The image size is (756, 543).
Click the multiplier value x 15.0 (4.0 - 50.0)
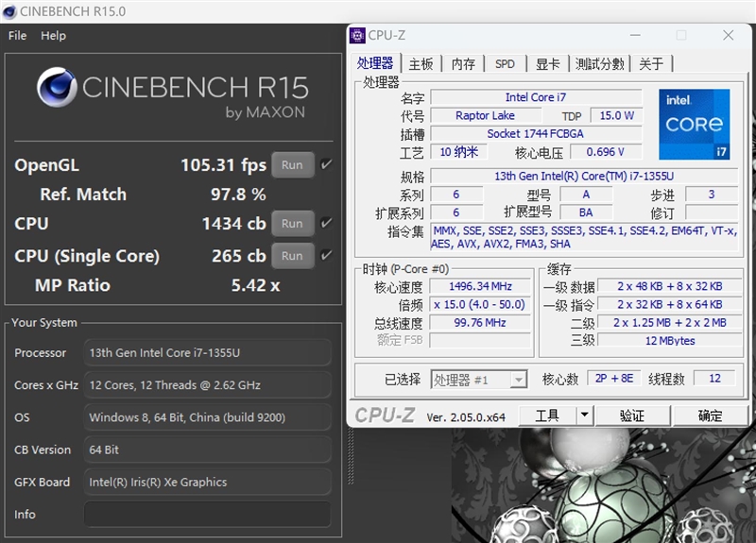[479, 304]
